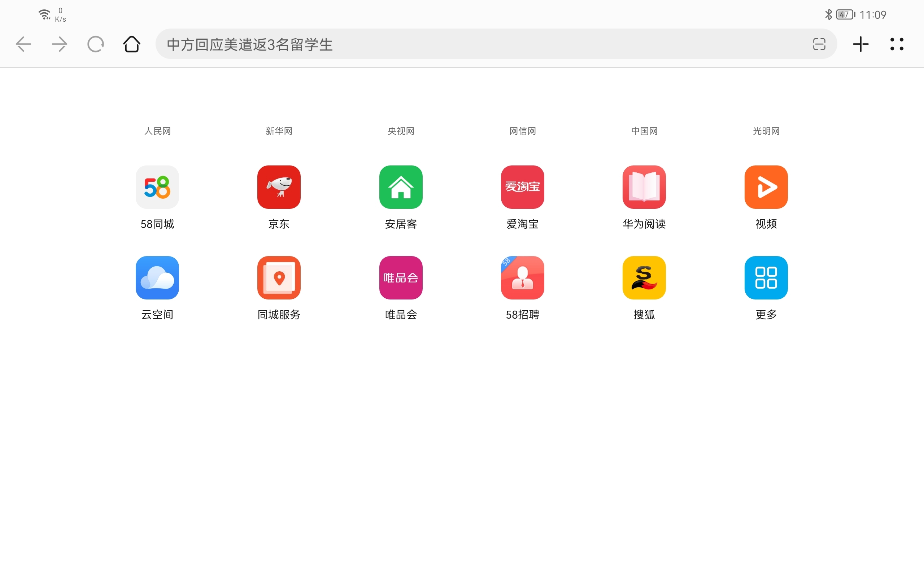The width and height of the screenshot is (924, 578).
Task: Visit the 中国网 link
Action: (644, 131)
